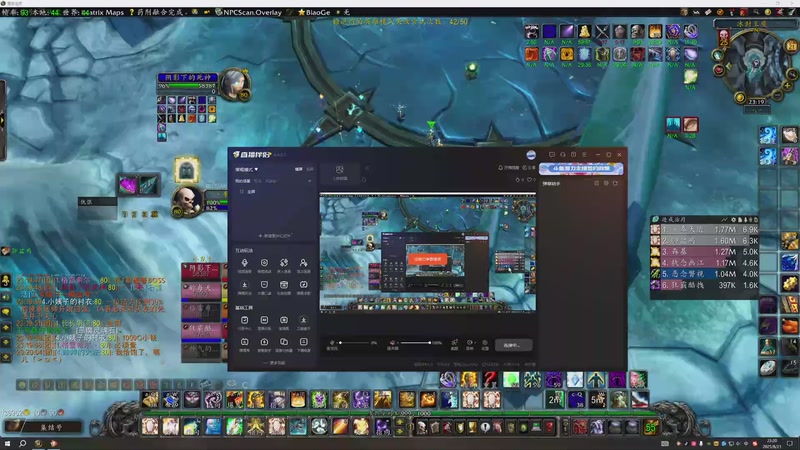Click the add new source link below the source list
The image size is (800, 450).
coord(274,236)
